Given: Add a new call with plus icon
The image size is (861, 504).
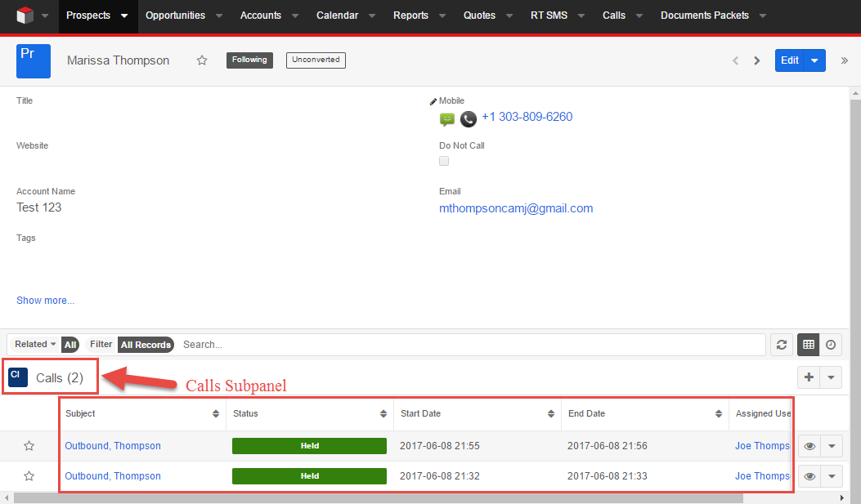Looking at the screenshot, I should 809,377.
